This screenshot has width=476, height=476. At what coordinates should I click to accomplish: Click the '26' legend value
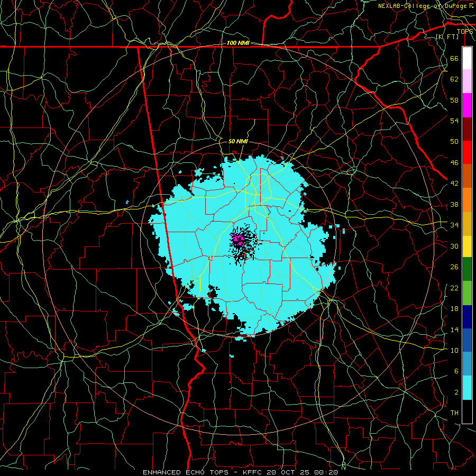(454, 267)
